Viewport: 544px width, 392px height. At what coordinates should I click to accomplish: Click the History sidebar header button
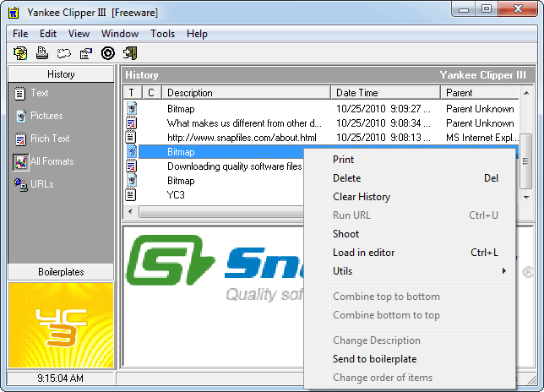click(61, 74)
